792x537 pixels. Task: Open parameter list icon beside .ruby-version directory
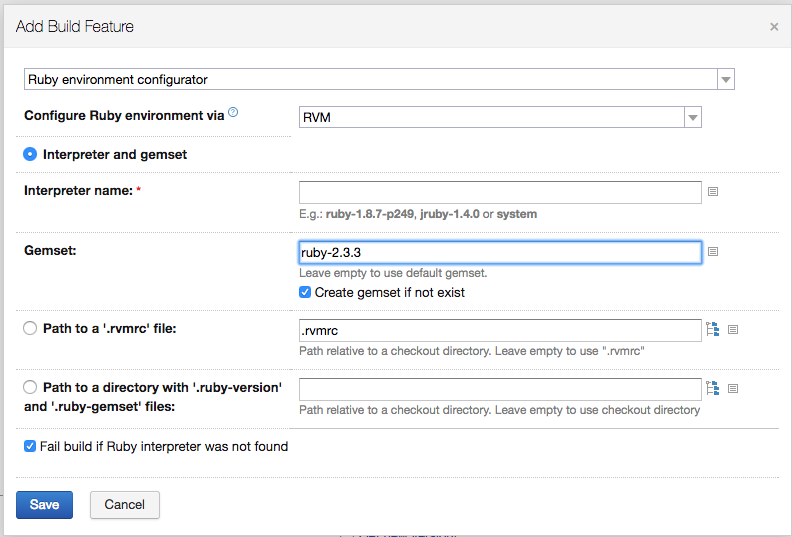733,389
